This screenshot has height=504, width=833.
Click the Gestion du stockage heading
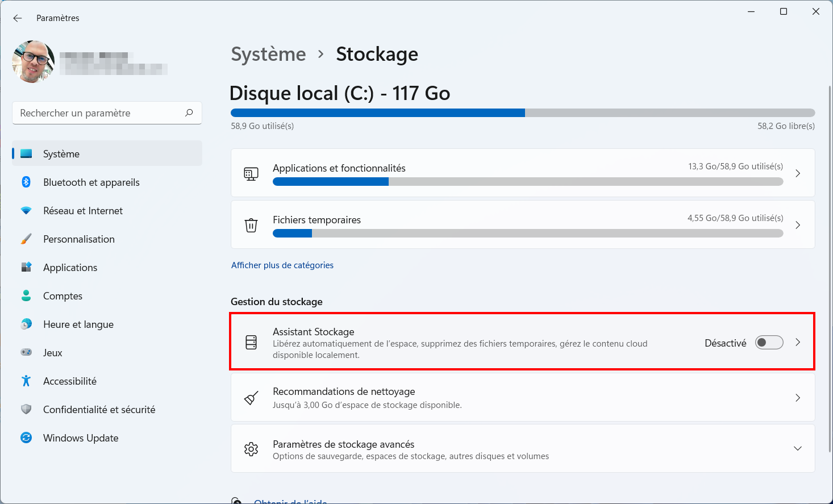[277, 302]
